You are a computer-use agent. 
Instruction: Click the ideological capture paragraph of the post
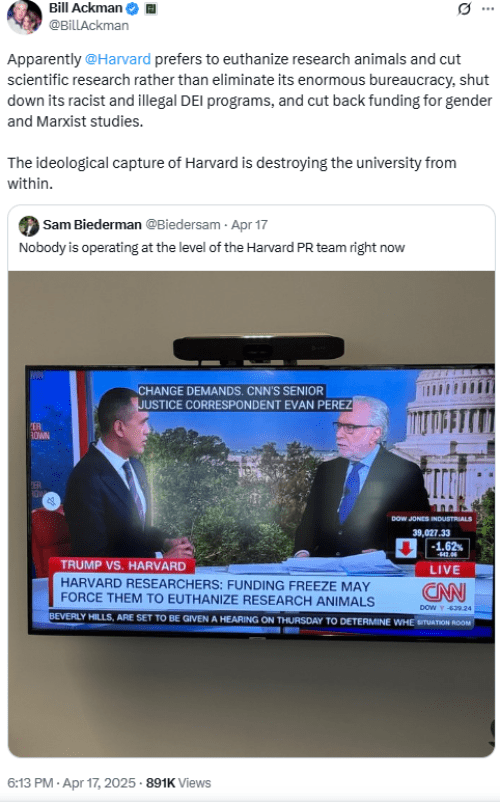232,173
